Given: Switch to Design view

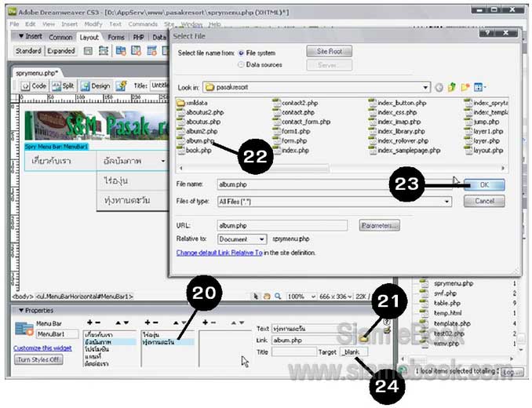Looking at the screenshot, I should [96, 86].
